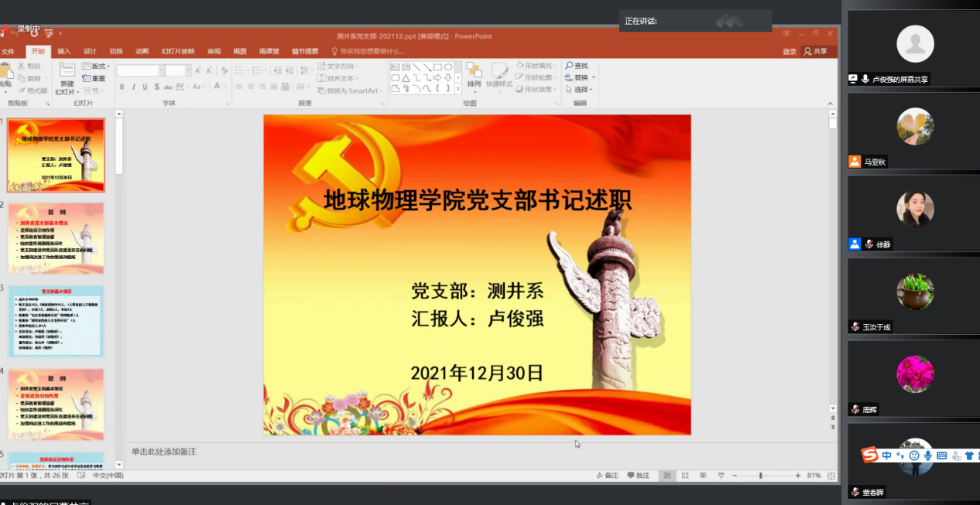Open the Insert (插入) ribbon tab
The image size is (980, 505).
tap(64, 52)
